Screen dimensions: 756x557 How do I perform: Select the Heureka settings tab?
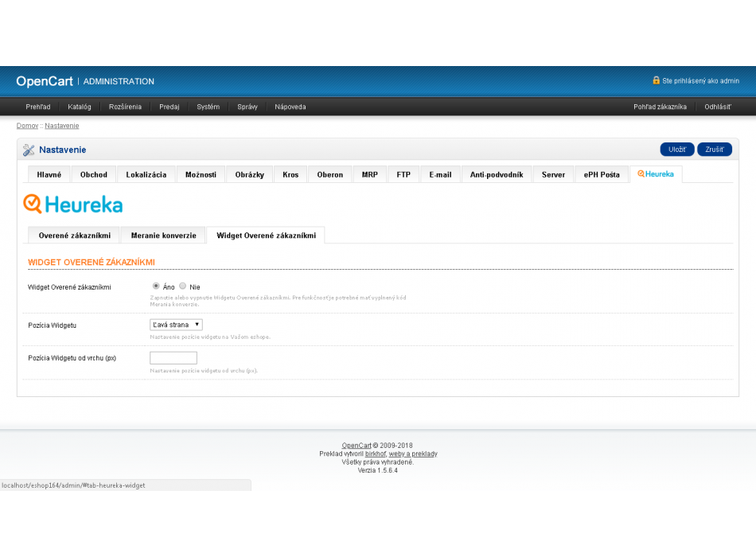656,174
